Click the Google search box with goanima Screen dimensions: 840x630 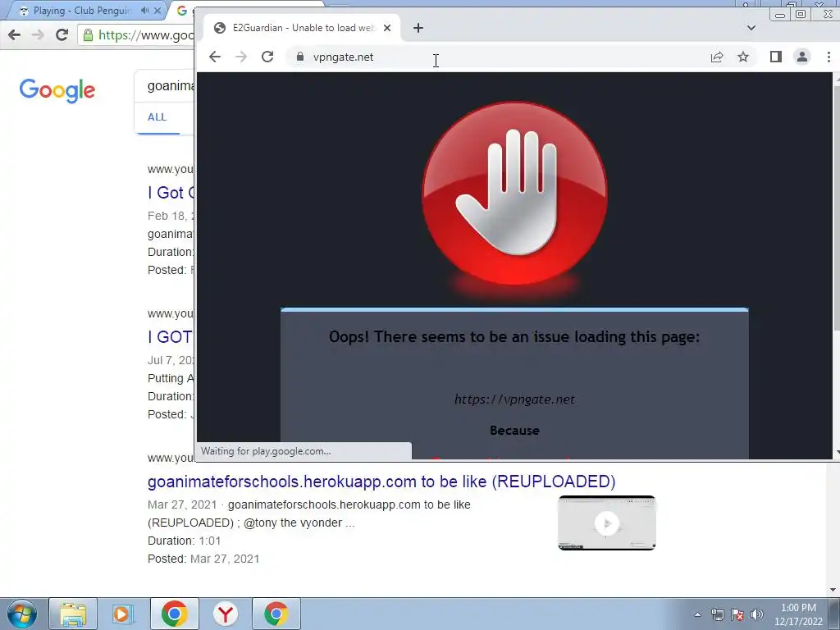[166, 85]
